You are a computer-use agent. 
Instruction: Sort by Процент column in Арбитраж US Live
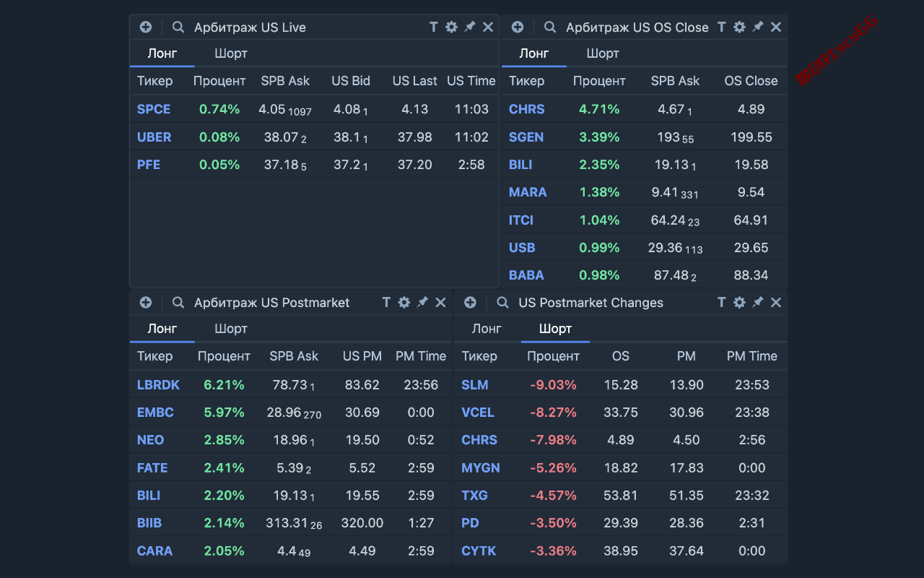(x=219, y=81)
